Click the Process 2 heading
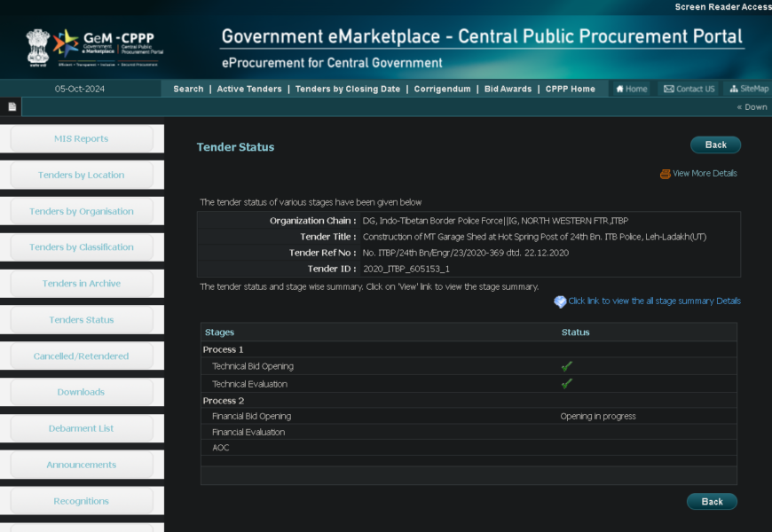This screenshot has width=772, height=532. 224,401
